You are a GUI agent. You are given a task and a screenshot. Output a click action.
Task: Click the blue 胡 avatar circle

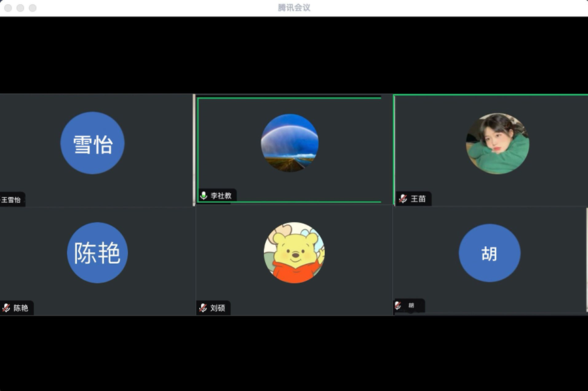coord(489,254)
